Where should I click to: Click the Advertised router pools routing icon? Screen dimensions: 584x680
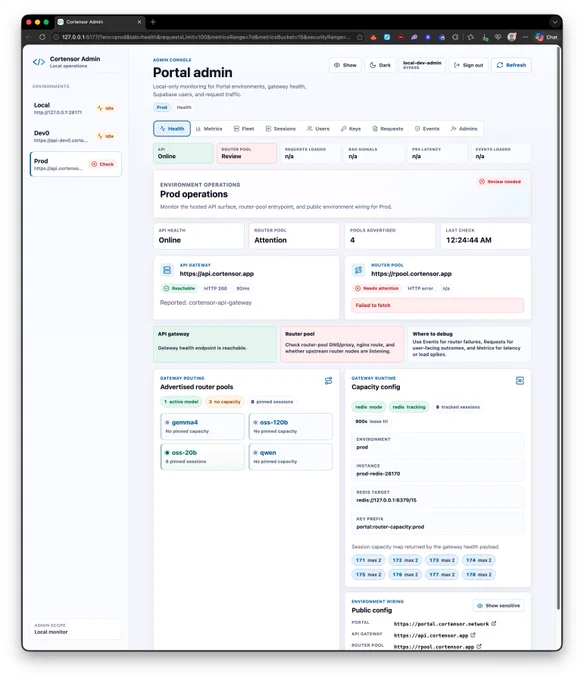(x=328, y=381)
